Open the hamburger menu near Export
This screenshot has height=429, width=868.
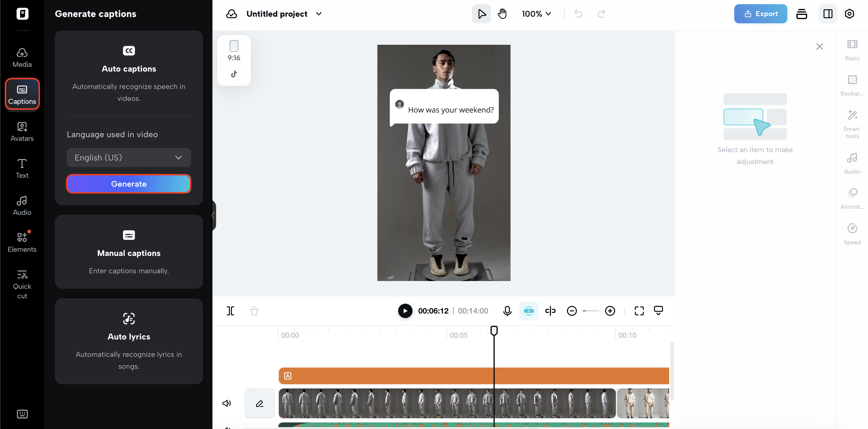pos(802,14)
